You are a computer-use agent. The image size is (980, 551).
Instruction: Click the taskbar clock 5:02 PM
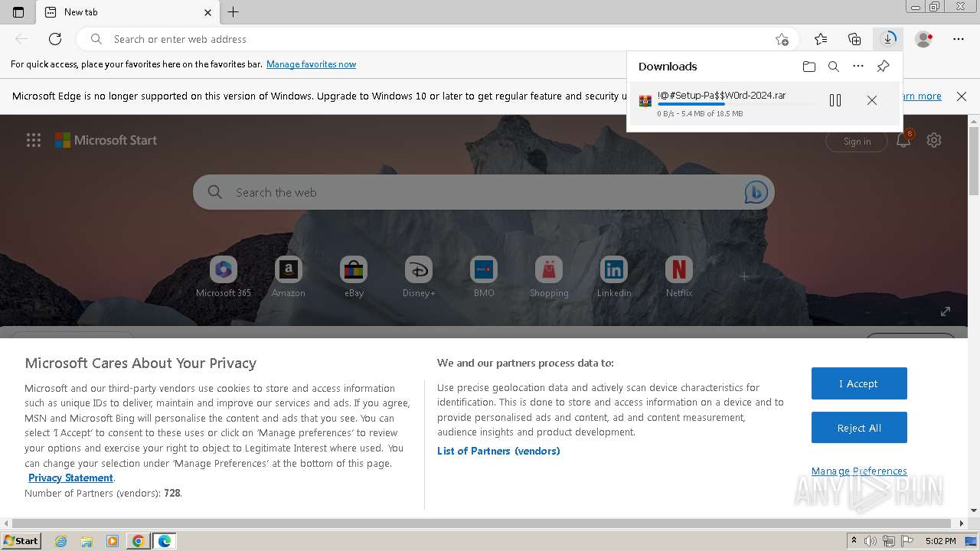click(x=940, y=541)
